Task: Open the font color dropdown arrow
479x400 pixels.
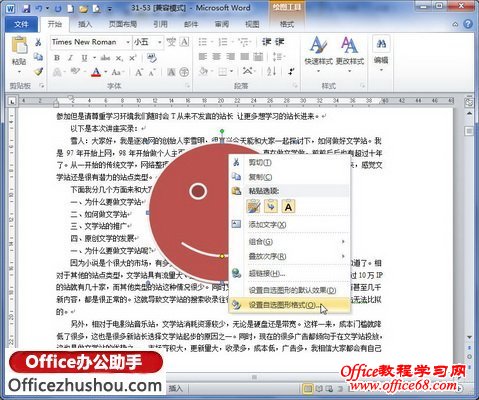Action: tap(106, 72)
